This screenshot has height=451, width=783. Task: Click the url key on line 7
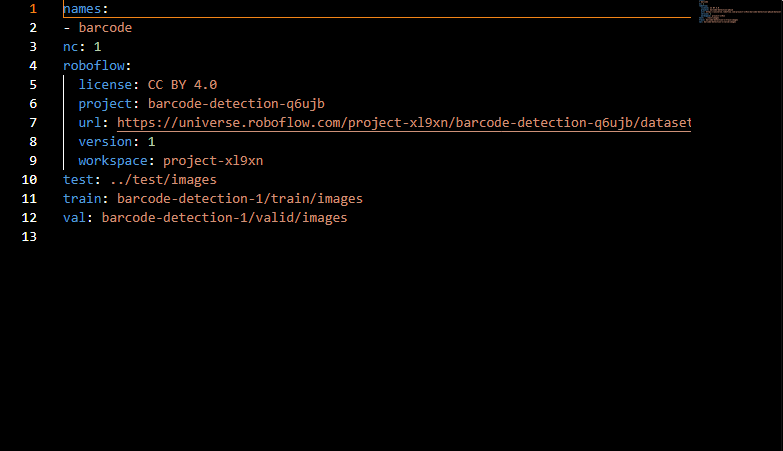[x=89, y=123]
